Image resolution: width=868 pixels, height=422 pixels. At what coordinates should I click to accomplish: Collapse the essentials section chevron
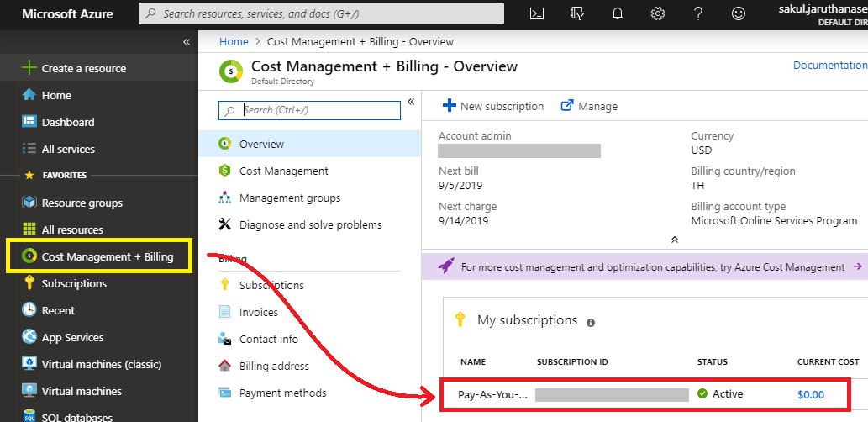(674, 240)
